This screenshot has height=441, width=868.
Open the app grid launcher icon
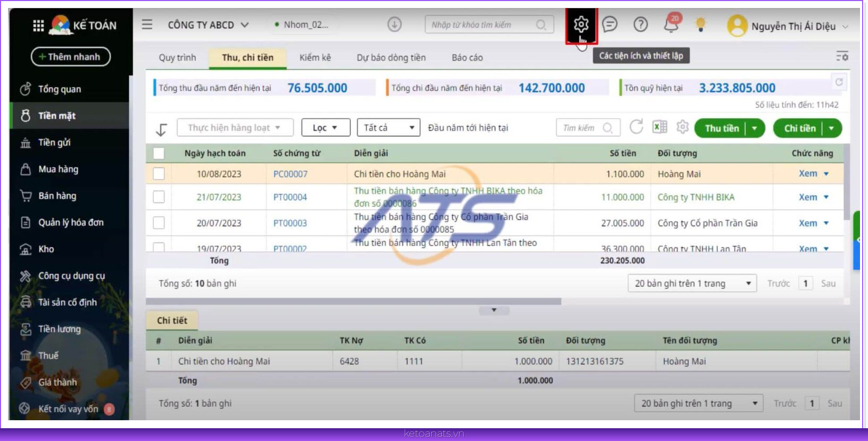[x=38, y=26]
